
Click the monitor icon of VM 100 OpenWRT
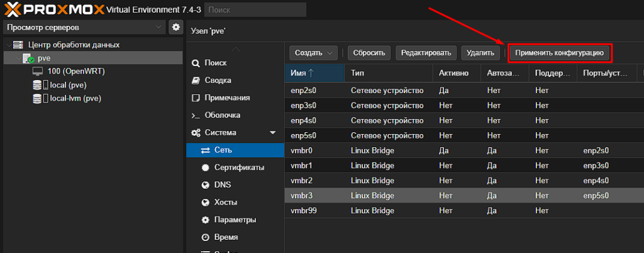37,72
